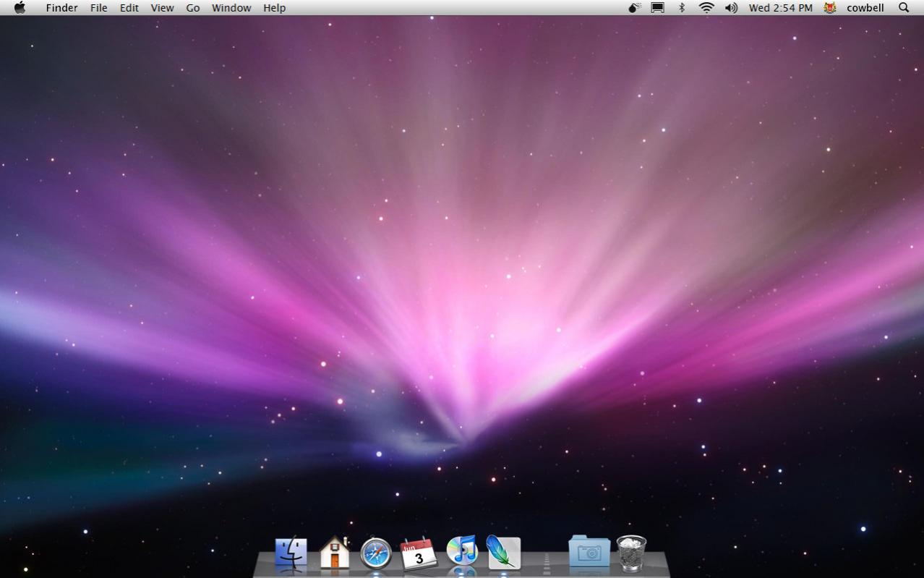The image size is (924, 578).
Task: Open the File menu
Action: 99,8
